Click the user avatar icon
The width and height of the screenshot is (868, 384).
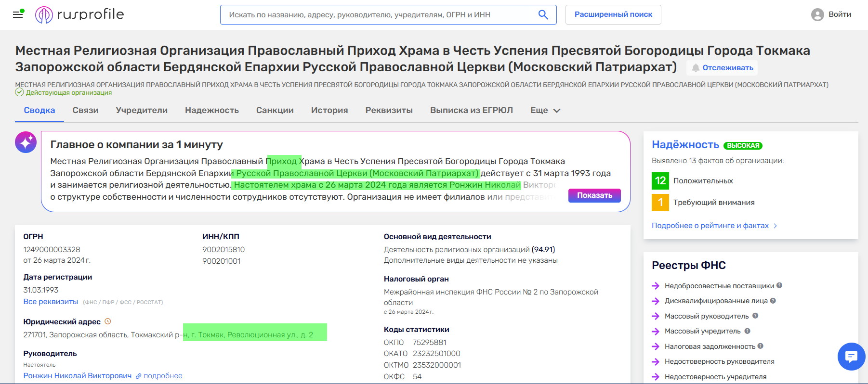[x=817, y=15]
